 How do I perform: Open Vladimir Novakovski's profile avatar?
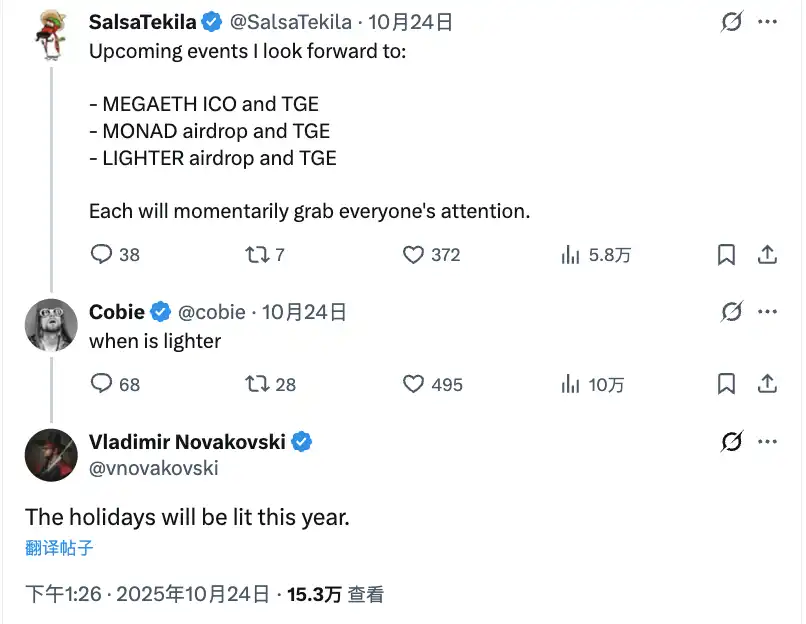pyautogui.click(x=51, y=455)
